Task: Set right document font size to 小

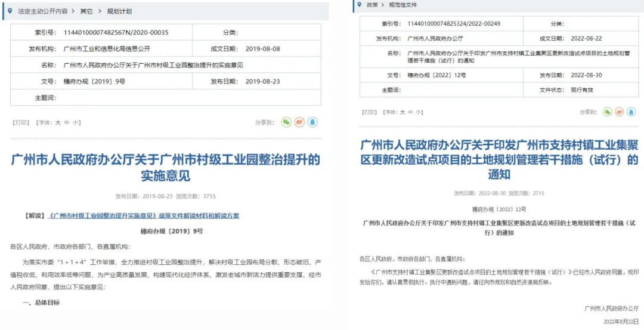Action: click(x=418, y=112)
